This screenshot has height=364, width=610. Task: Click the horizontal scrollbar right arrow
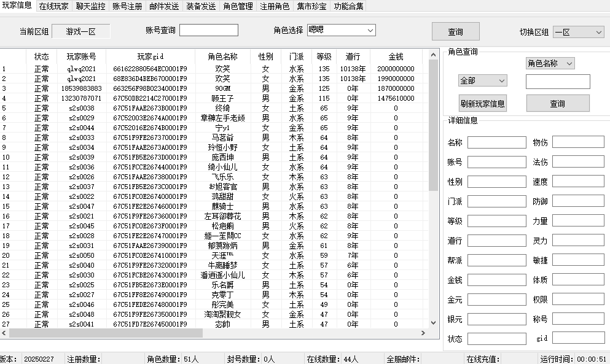tap(423, 333)
